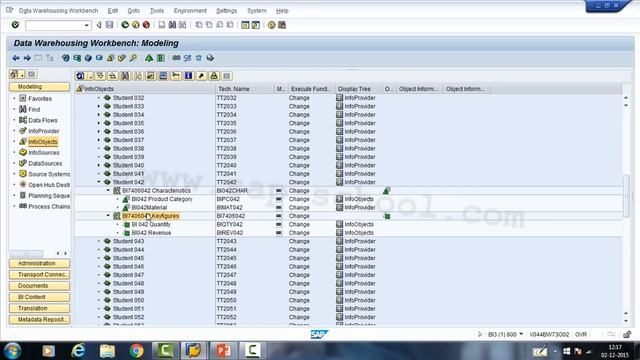
Task: Click the blue left arrow navigation icon
Action: (x=16, y=58)
